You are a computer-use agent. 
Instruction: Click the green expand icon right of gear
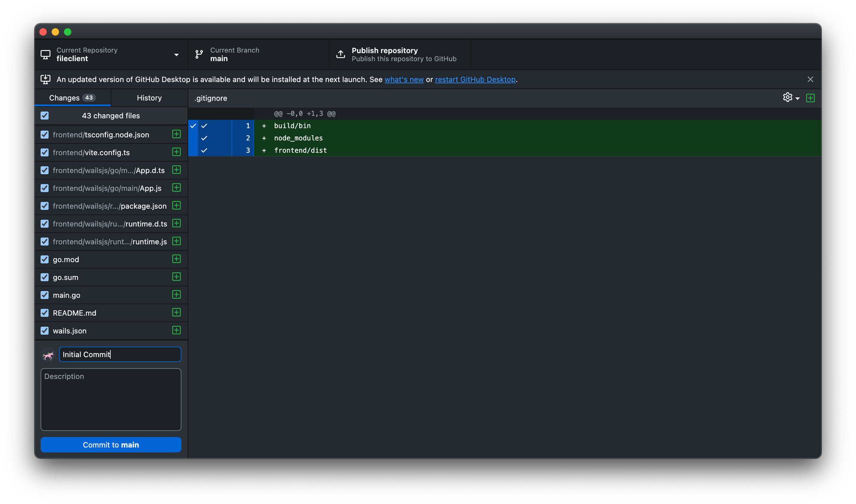click(810, 98)
